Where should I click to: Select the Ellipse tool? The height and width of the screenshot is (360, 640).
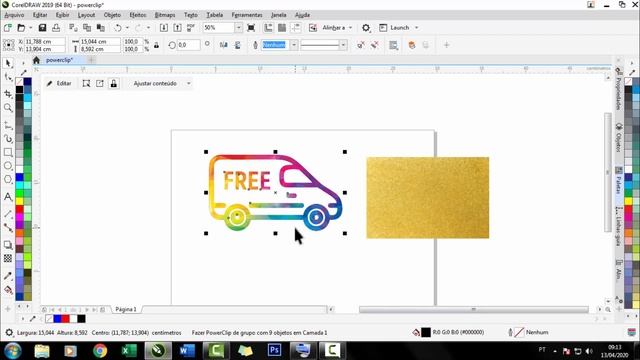click(8, 166)
